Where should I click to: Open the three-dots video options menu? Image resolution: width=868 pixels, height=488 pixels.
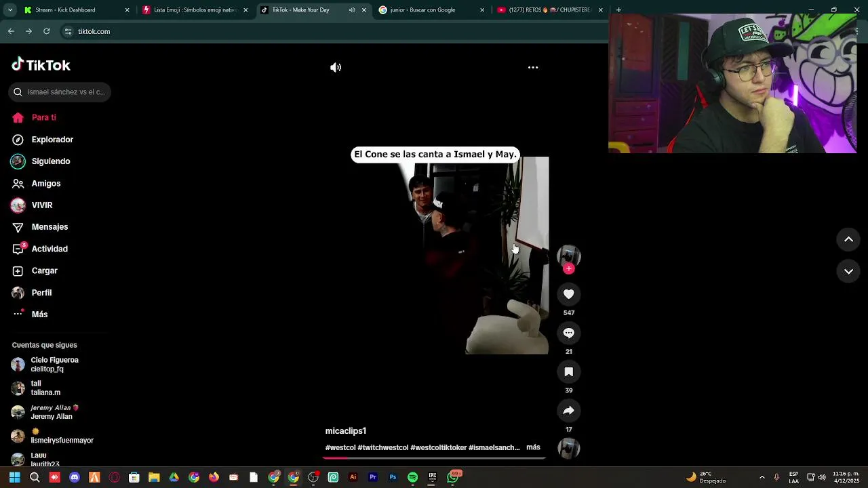pyautogui.click(x=533, y=67)
